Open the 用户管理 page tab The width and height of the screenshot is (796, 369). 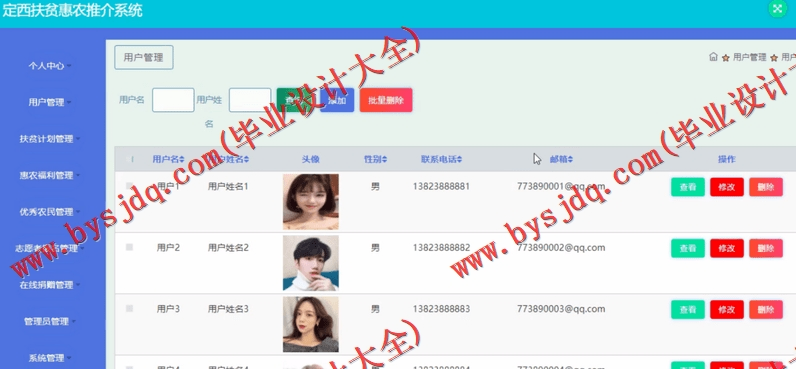click(144, 57)
